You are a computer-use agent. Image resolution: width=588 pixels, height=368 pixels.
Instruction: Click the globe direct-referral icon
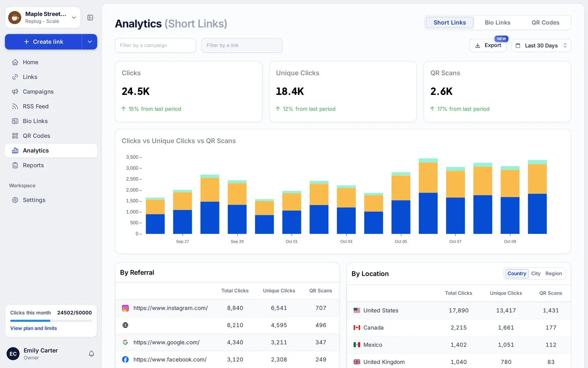125,325
